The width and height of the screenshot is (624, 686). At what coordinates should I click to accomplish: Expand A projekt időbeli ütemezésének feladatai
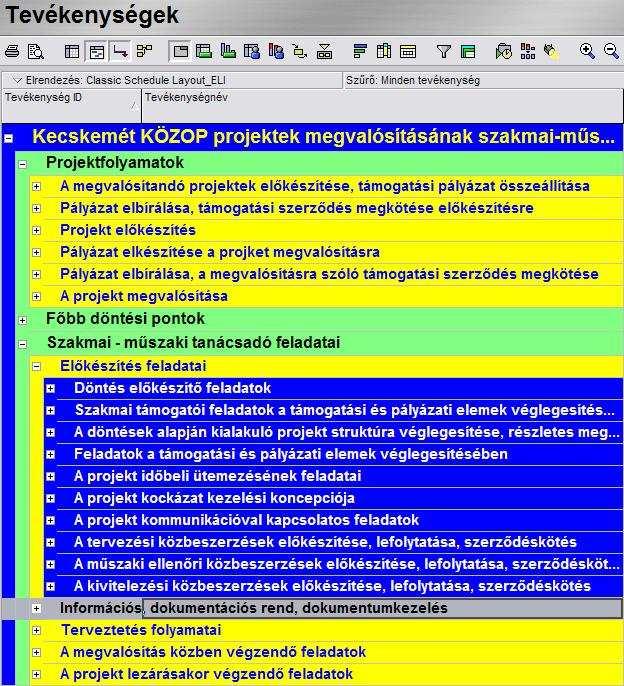pos(51,476)
